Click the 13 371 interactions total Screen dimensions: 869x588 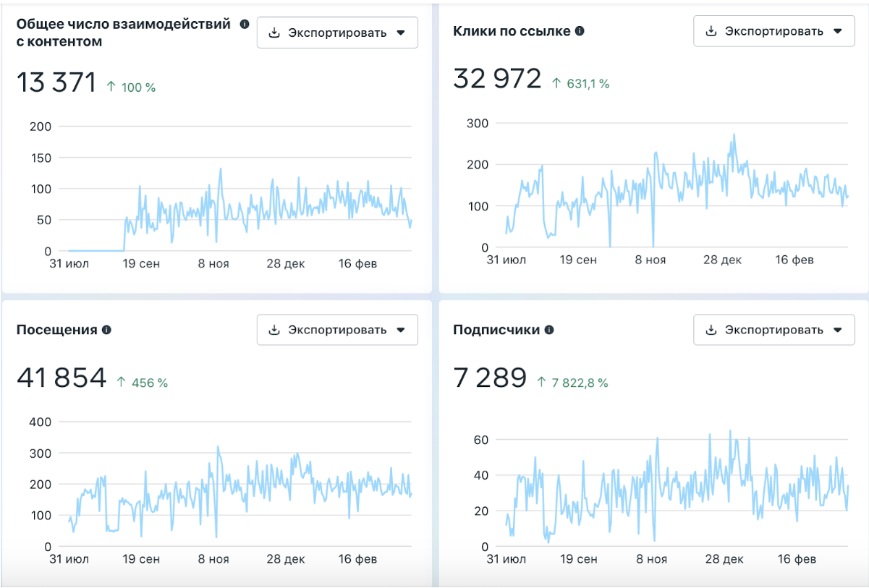click(x=56, y=82)
